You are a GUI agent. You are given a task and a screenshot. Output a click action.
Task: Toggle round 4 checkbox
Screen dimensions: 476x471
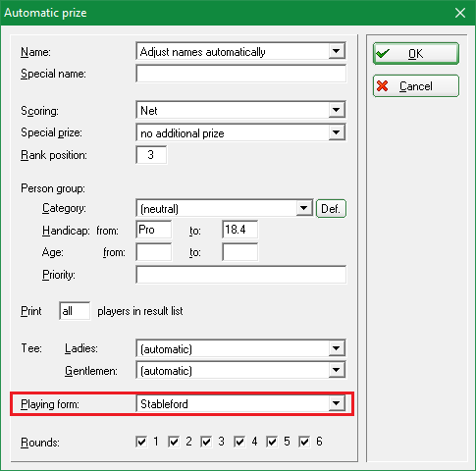point(239,442)
